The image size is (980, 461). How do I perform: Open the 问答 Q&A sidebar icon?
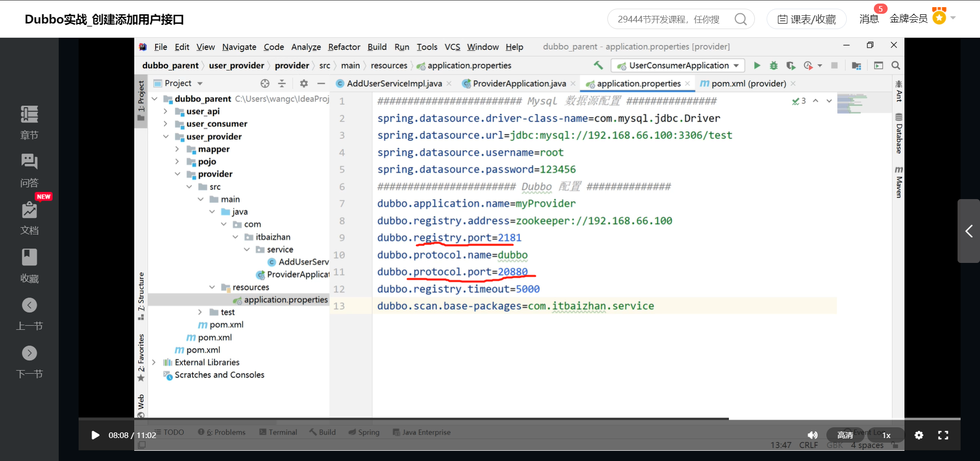29,171
